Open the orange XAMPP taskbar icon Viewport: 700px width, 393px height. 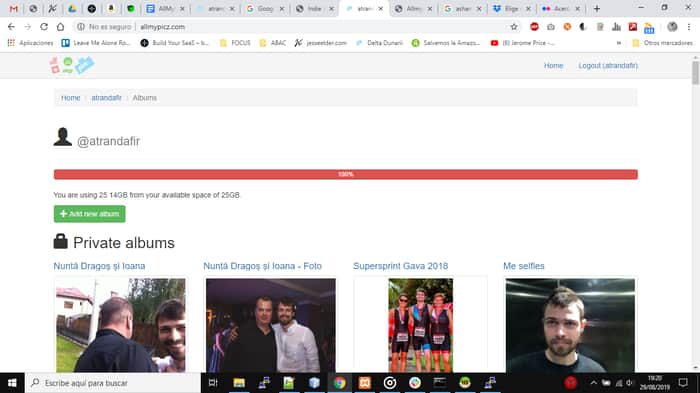click(365, 383)
